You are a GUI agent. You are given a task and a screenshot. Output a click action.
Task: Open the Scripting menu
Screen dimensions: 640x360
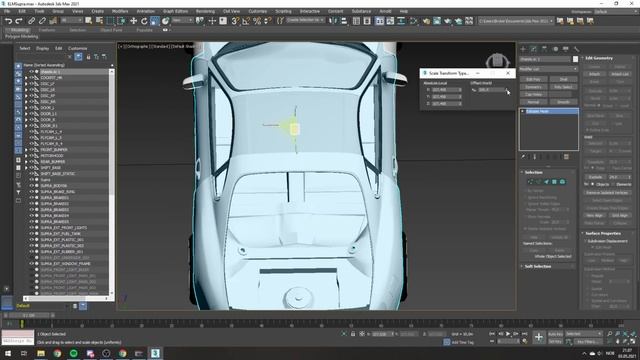[x=283, y=11]
